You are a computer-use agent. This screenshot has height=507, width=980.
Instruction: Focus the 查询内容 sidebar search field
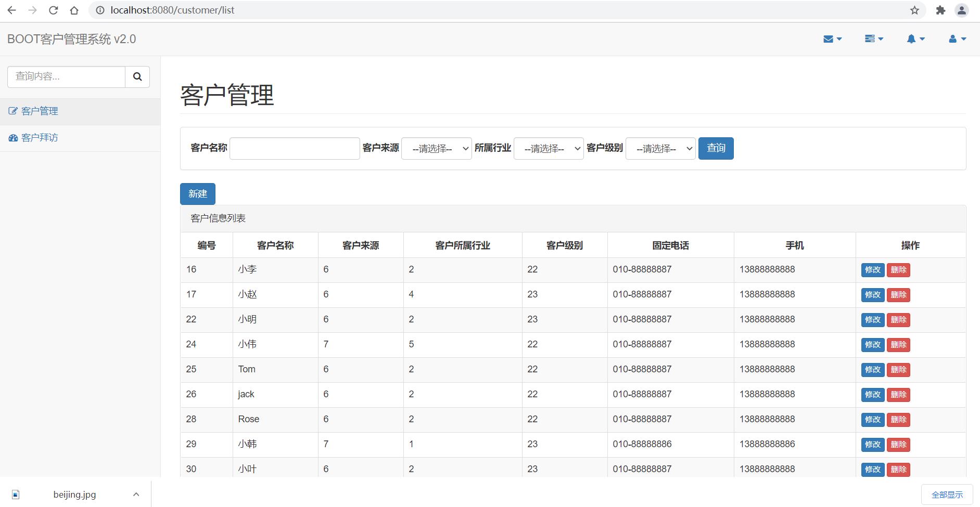click(66, 77)
